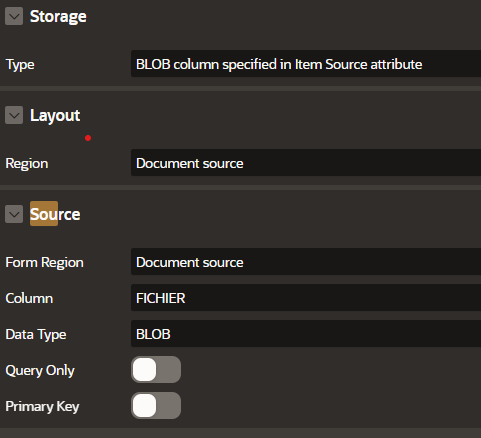481x438 pixels.
Task: Click the Storage section heading
Action: (58, 16)
